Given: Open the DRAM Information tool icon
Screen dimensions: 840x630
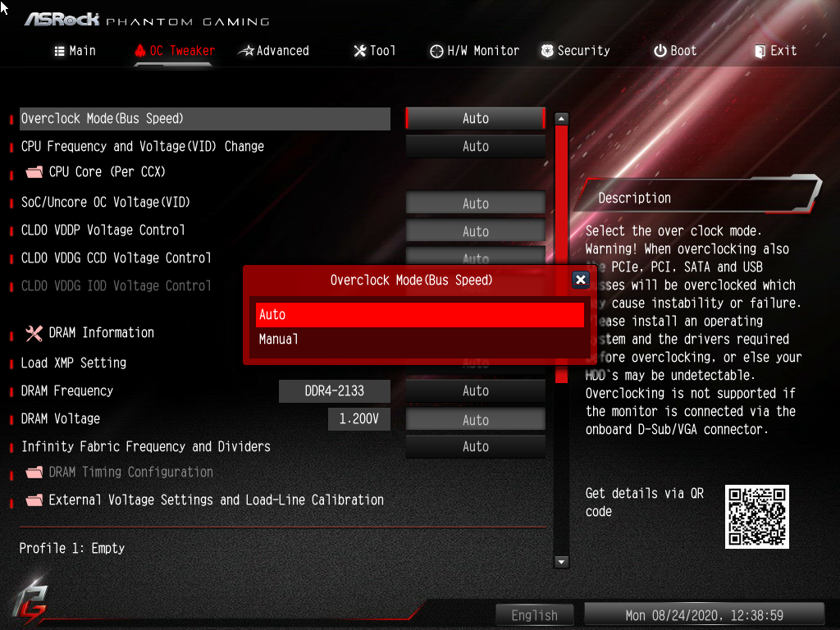Looking at the screenshot, I should click(34, 333).
